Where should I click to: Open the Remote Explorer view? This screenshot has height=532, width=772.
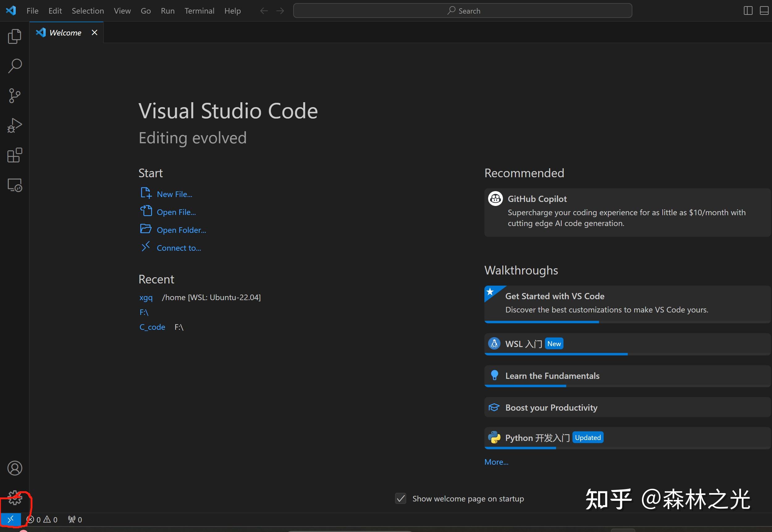[x=14, y=185]
